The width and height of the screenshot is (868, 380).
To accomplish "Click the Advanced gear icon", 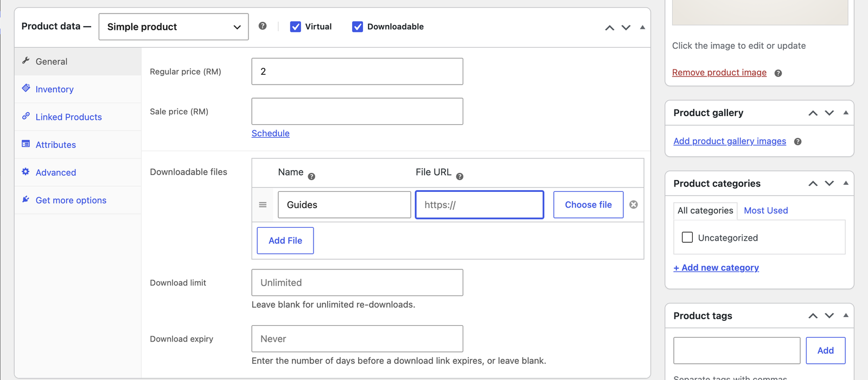I will pos(25,171).
